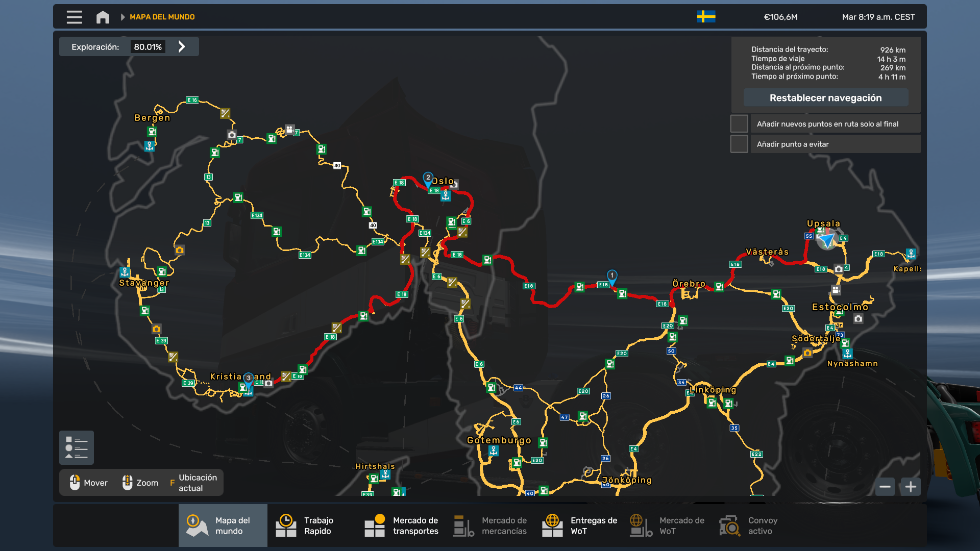Open the Mercado de transportes tab
Screen dimensions: 980x551
[x=401, y=525]
